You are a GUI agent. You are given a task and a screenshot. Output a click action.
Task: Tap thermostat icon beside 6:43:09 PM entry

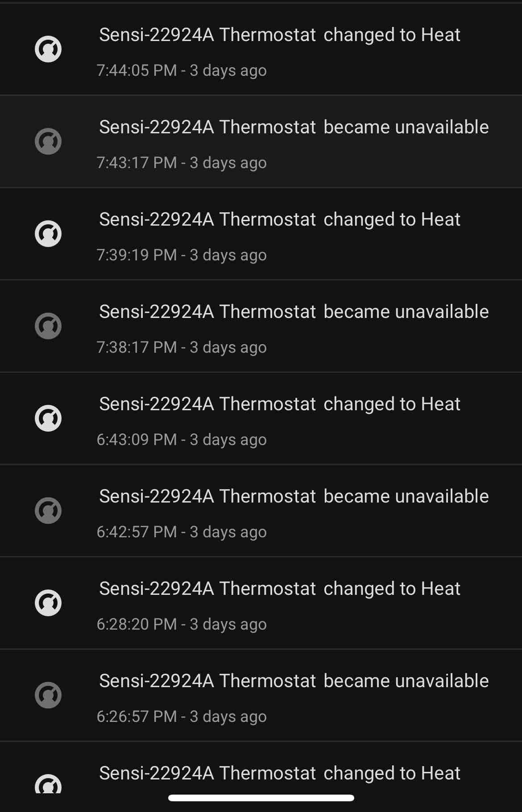click(x=48, y=418)
